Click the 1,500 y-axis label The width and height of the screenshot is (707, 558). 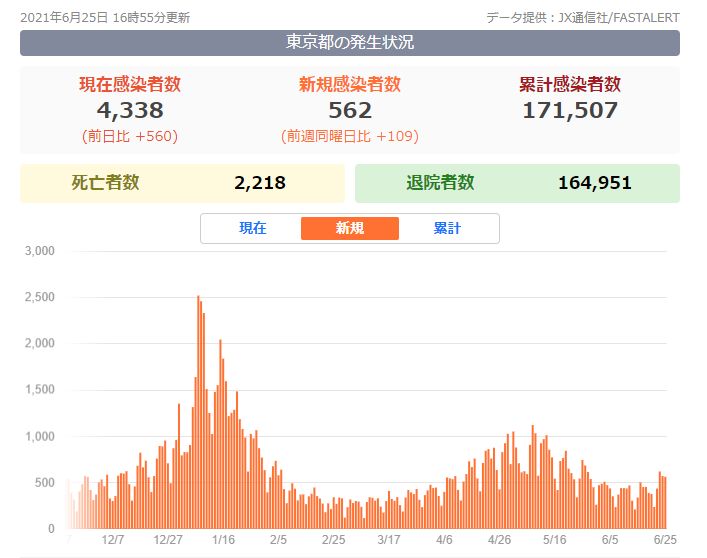[40, 389]
